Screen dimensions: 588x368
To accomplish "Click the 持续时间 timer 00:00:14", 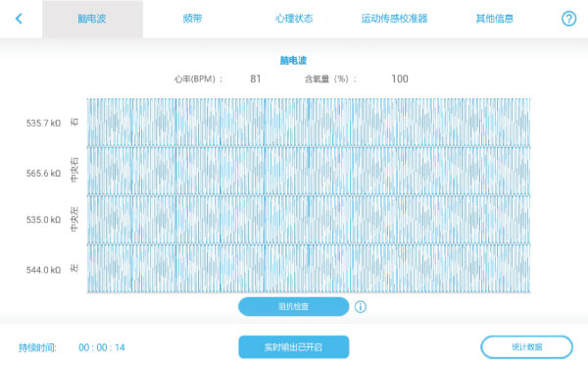I will [102, 347].
